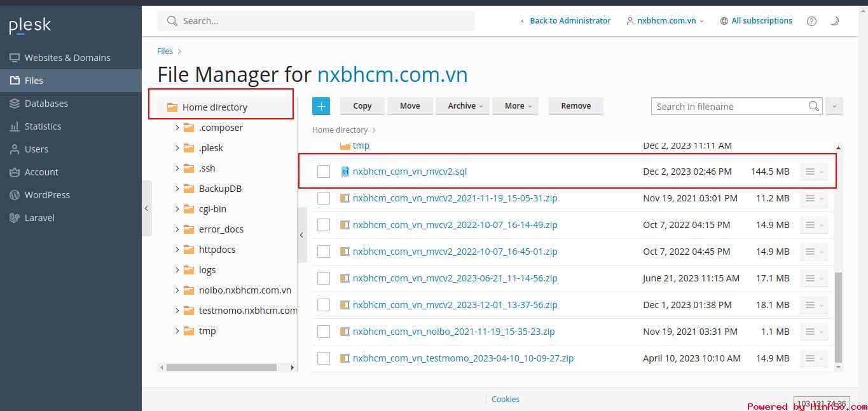The width and height of the screenshot is (868, 411).
Task: Focus Search in filename field
Action: 729,107
